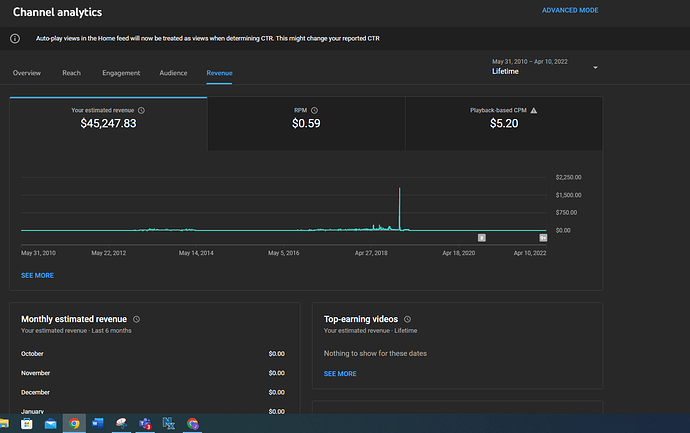
Task: Switch to the Overview tab
Action: 27,73
